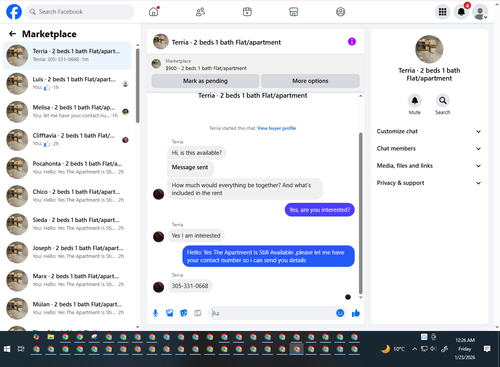500x367 pixels.
Task: Open Terria conversation in list
Action: 67,55
